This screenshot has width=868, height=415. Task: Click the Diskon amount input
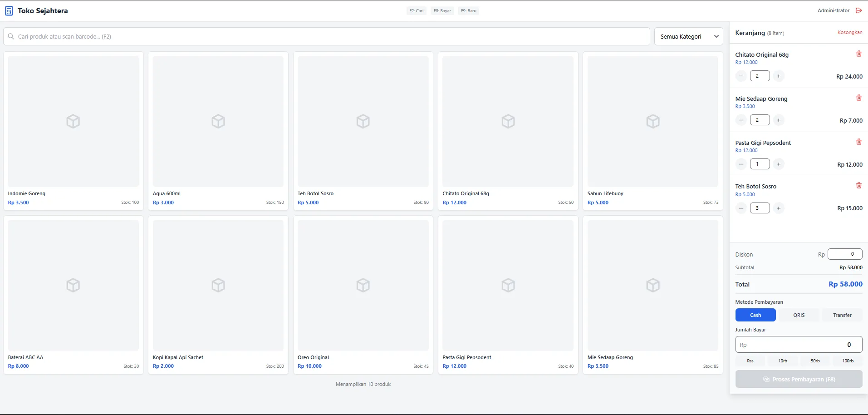click(x=844, y=254)
